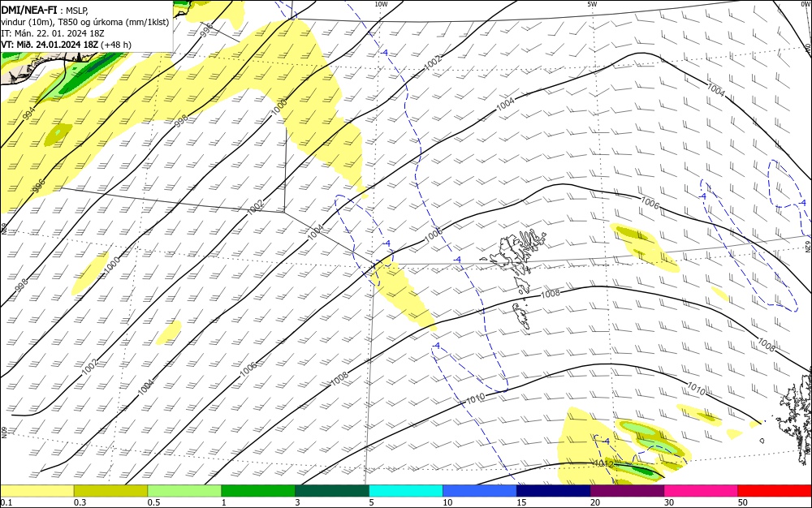Click the legend value "0.5"
This screenshot has width=812, height=508.
pyautogui.click(x=153, y=502)
